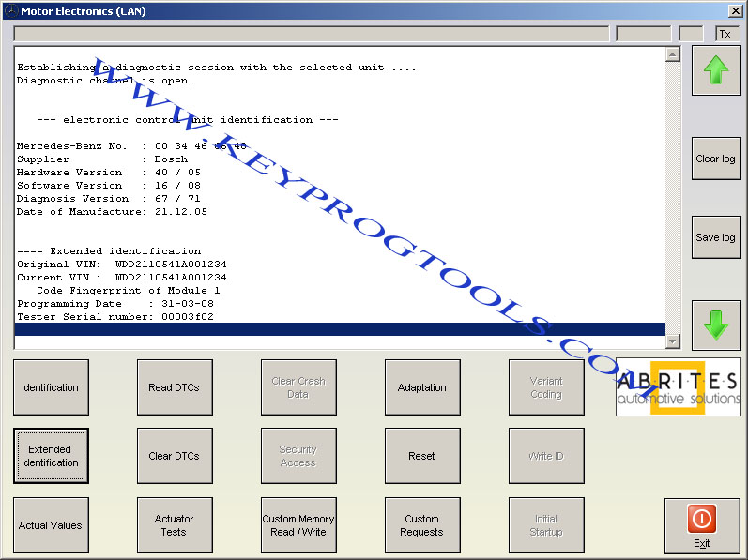This screenshot has height=560, width=748.
Task: Click the green down arrow button
Action: (x=715, y=325)
